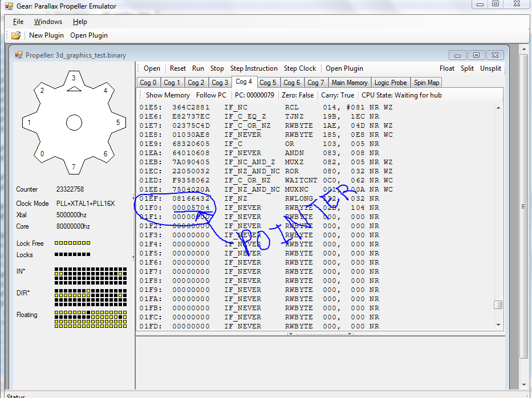Open the Windows menu

coord(48,22)
